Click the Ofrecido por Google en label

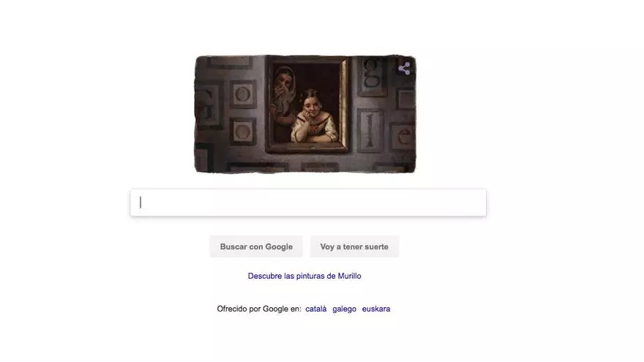tap(259, 309)
